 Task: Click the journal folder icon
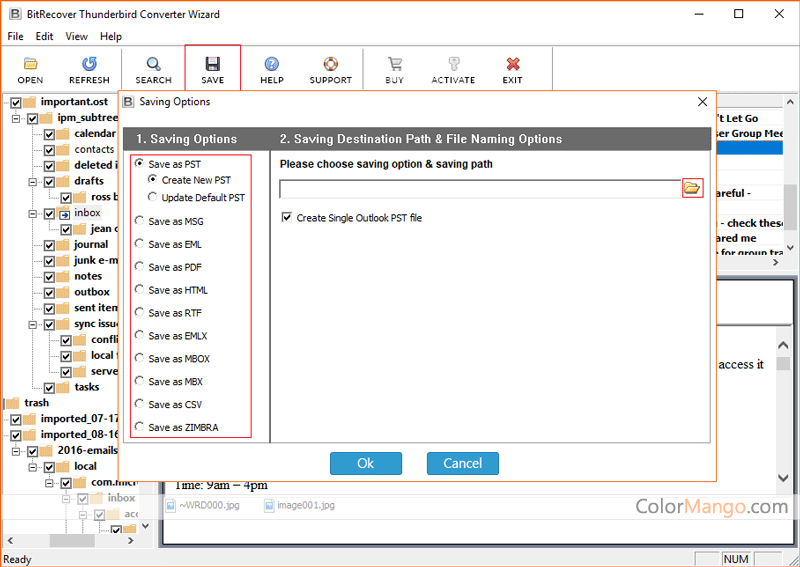63,245
